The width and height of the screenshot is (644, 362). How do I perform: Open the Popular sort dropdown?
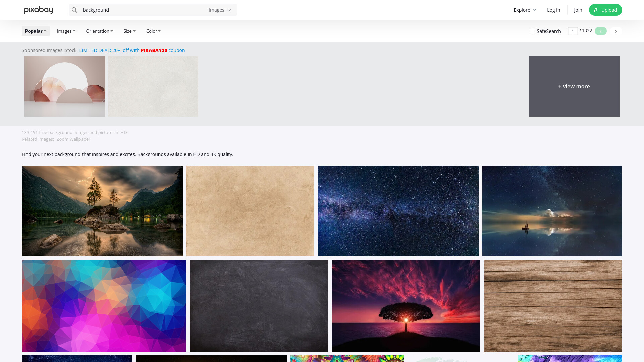(36, 31)
